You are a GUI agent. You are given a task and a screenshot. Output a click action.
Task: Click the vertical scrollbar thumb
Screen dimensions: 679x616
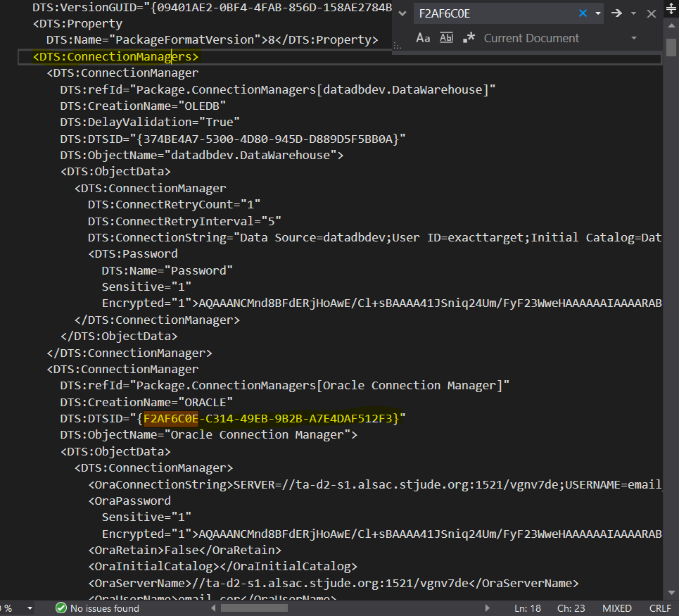click(671, 47)
